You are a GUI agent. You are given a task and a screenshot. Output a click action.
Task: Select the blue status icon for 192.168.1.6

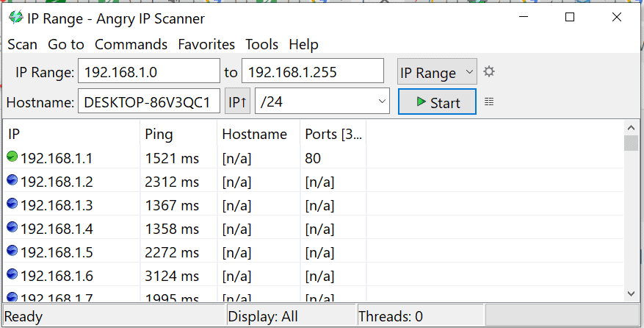tap(12, 274)
